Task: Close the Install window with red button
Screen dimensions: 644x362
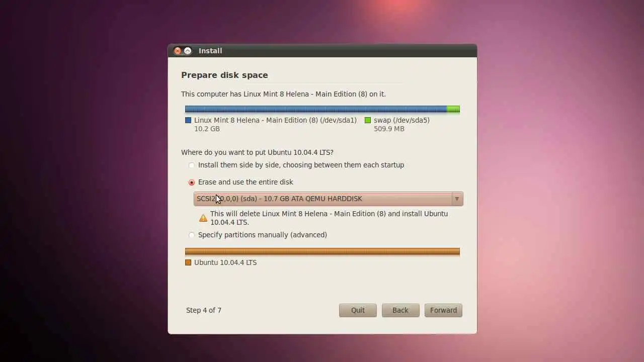Action: (x=178, y=51)
